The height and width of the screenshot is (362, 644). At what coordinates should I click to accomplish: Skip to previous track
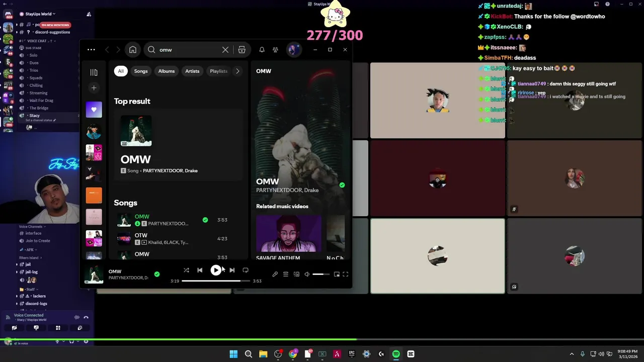coord(200,270)
